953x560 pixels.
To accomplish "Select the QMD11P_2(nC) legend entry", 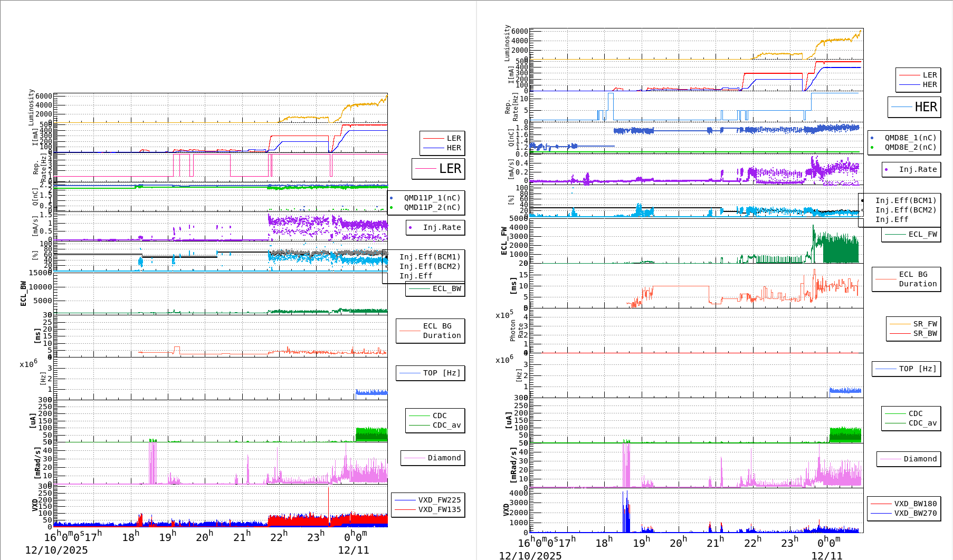I will coord(432,207).
